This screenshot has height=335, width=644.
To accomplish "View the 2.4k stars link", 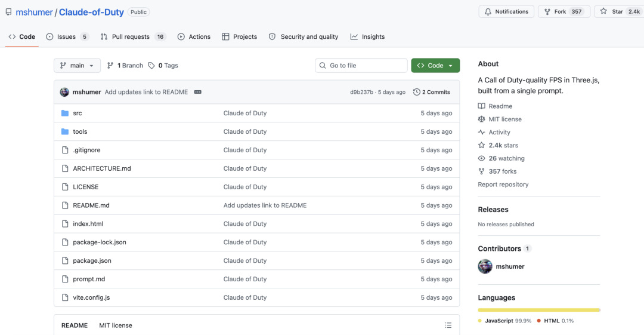I will pos(503,145).
